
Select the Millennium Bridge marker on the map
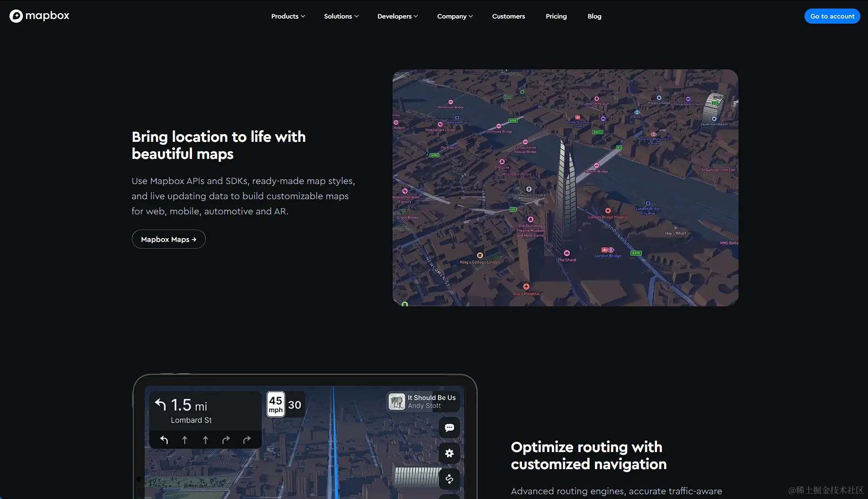pos(450,102)
